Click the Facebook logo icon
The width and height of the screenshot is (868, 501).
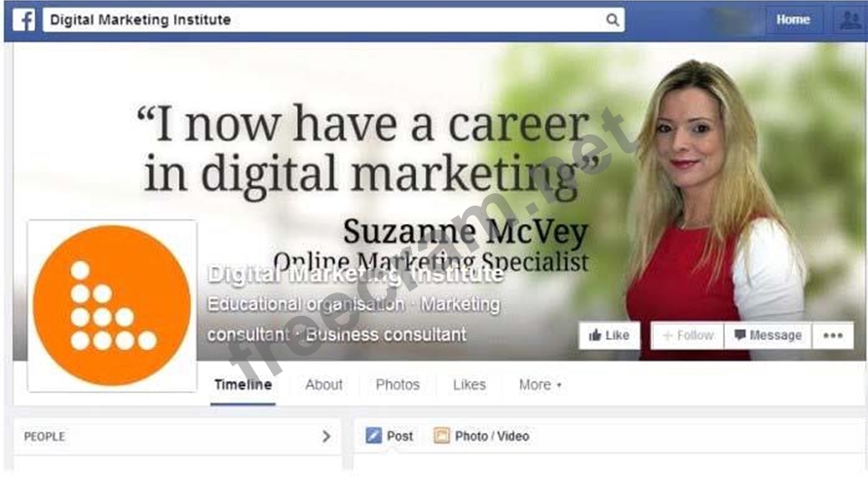[23, 19]
